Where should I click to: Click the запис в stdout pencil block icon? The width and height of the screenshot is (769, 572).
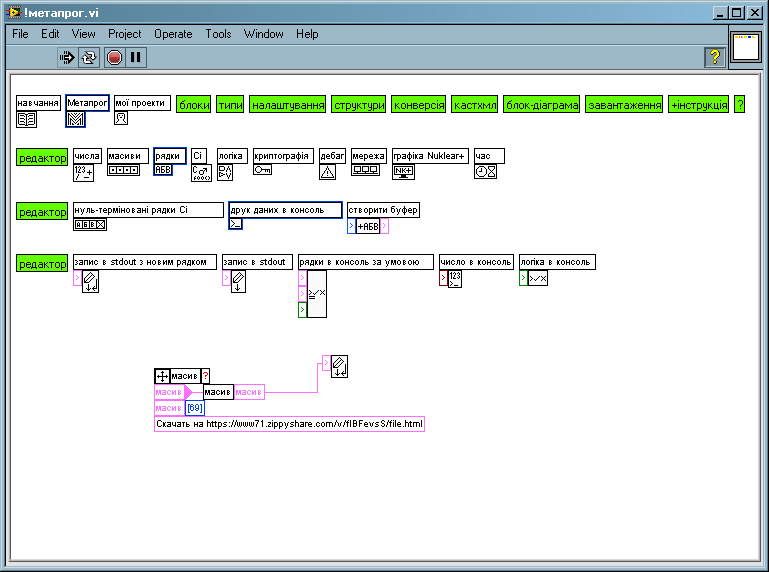[238, 282]
